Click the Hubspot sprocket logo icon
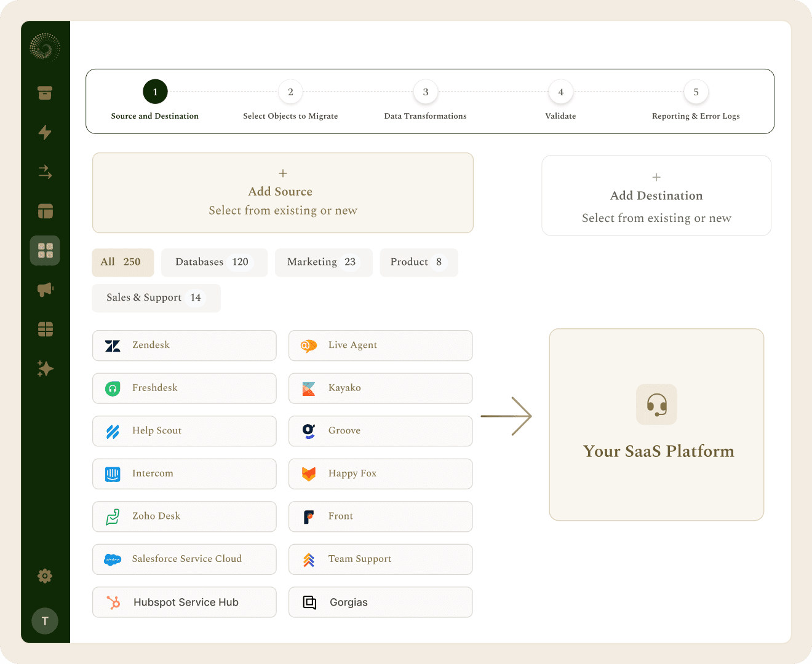This screenshot has width=812, height=664. (x=113, y=603)
